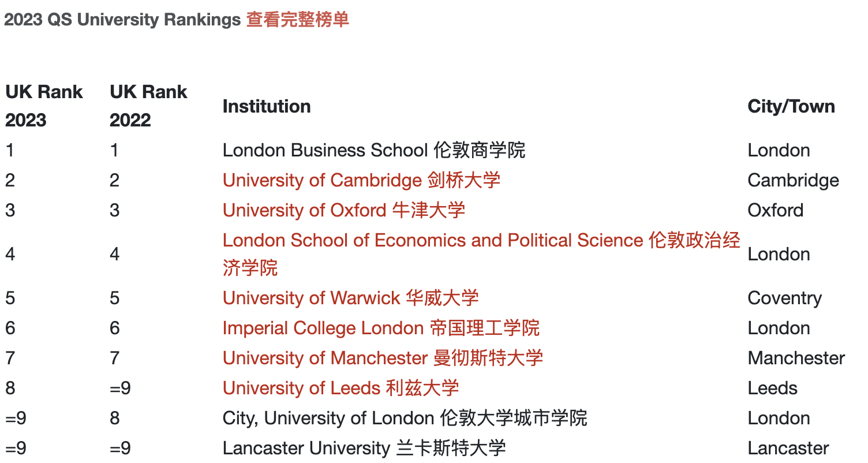Open University of Manchester 曼彻斯特大学 link
Image resolution: width=868 pixels, height=463 pixels.
click(x=383, y=358)
